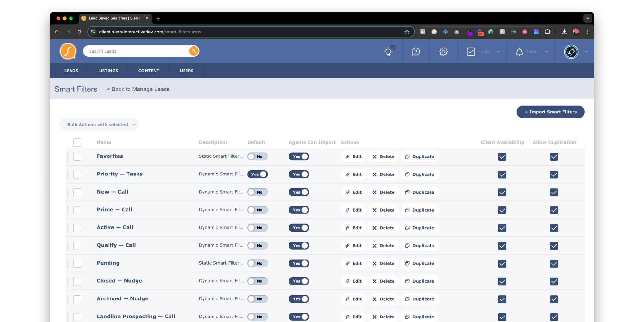This screenshot has height=322, width=644.
Task: Click the Sierra Interactive logo icon
Action: [x=68, y=51]
